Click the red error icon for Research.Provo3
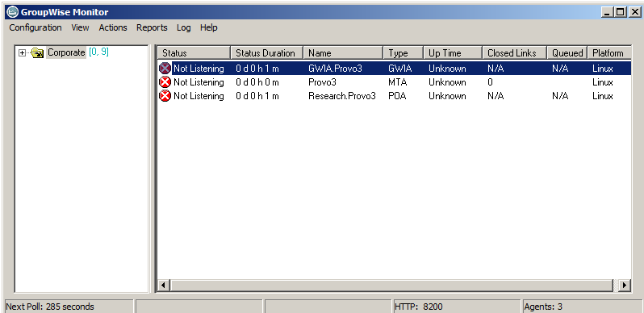Viewport: 644px width, 313px height. pos(165,96)
